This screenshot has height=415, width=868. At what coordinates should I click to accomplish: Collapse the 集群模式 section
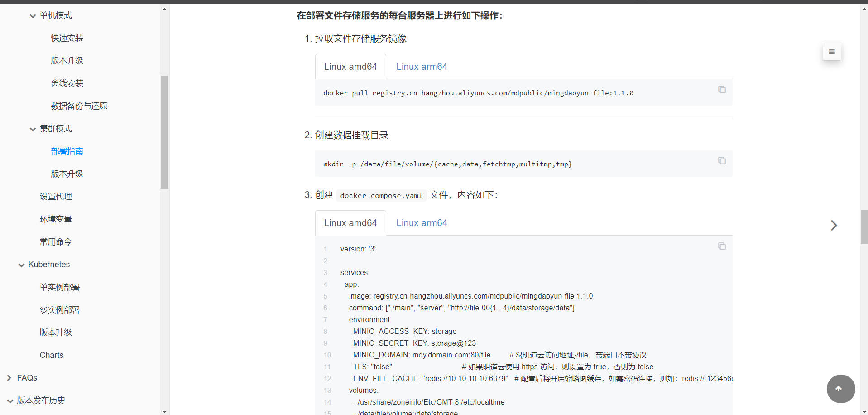pos(33,129)
